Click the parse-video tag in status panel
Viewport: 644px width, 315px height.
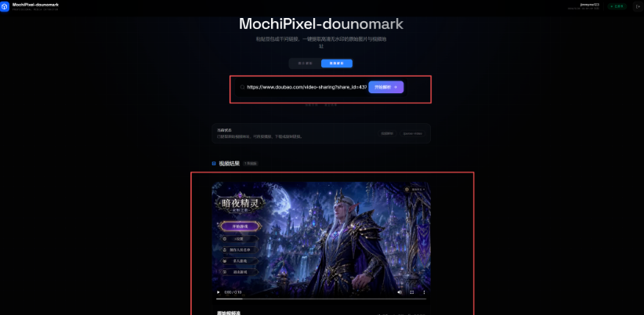point(412,133)
